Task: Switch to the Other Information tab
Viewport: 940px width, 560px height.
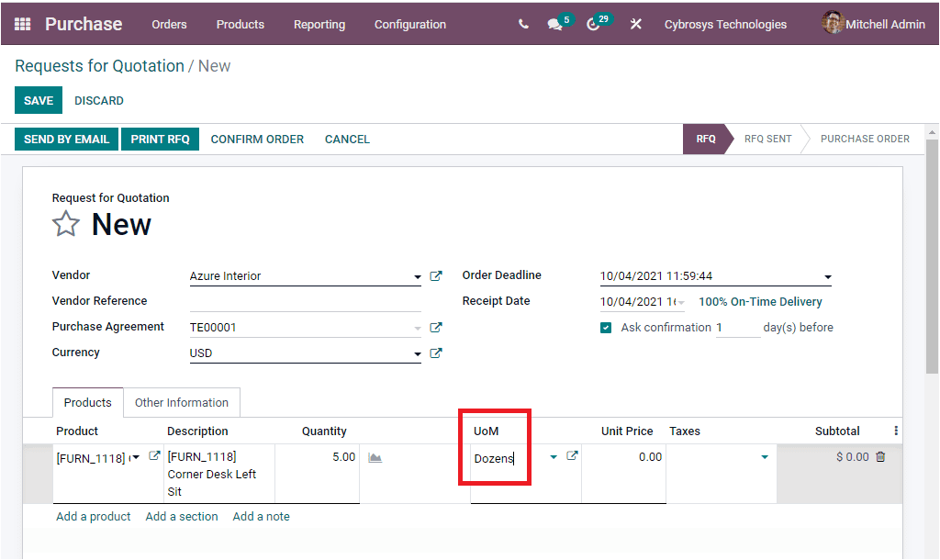Action: click(182, 402)
